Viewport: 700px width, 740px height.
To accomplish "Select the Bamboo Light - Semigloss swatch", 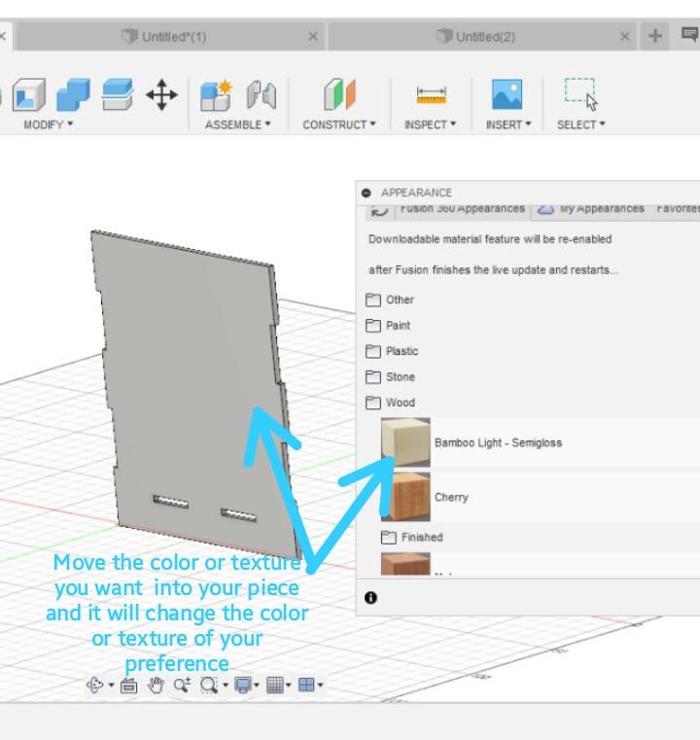I will click(x=405, y=442).
